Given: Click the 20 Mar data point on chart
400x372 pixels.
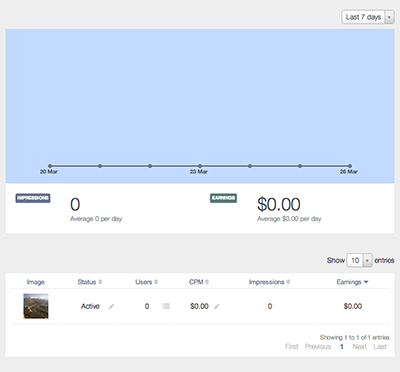Looking at the screenshot, I should click(x=50, y=166).
